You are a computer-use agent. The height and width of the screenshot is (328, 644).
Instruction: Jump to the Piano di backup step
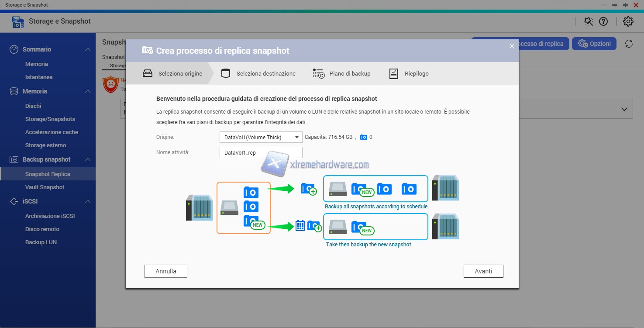342,73
